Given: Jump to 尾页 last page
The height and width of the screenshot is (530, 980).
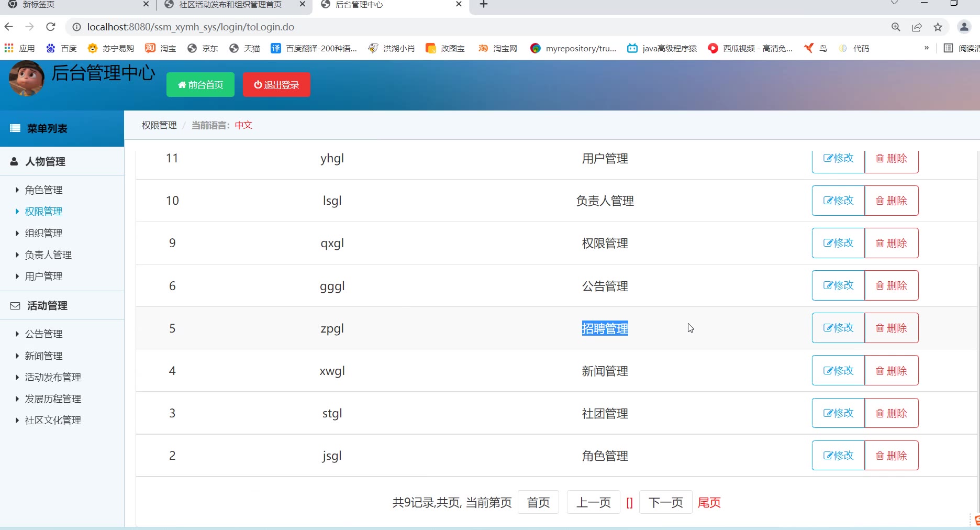Looking at the screenshot, I should (709, 503).
